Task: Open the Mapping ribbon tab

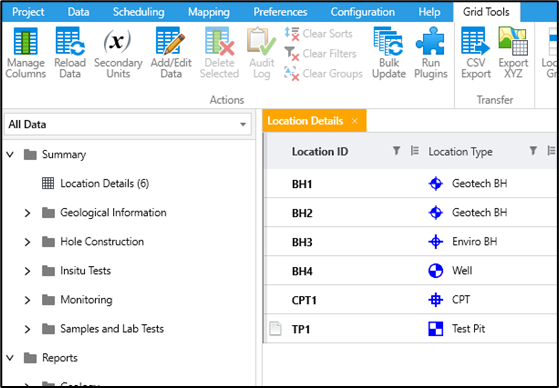Action: [x=209, y=12]
